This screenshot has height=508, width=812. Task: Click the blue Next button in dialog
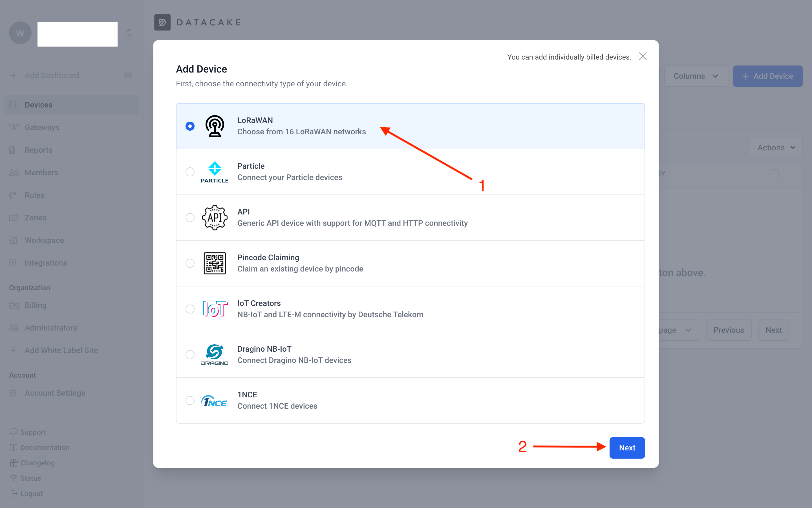pyautogui.click(x=627, y=448)
